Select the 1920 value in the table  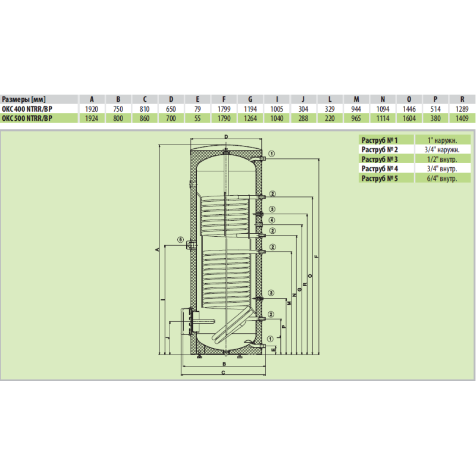(92, 109)
